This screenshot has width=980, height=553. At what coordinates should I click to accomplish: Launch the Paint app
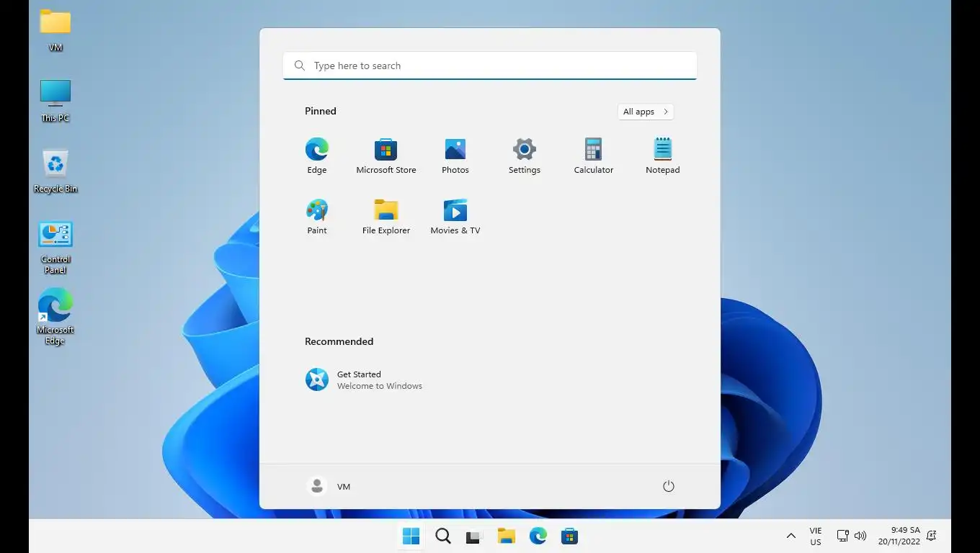click(317, 217)
